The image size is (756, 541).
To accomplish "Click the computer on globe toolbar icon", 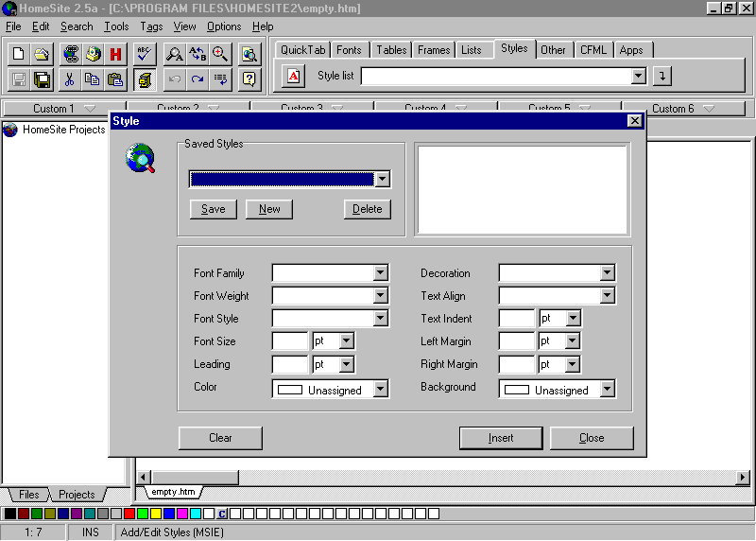I will pyautogui.click(x=94, y=54).
